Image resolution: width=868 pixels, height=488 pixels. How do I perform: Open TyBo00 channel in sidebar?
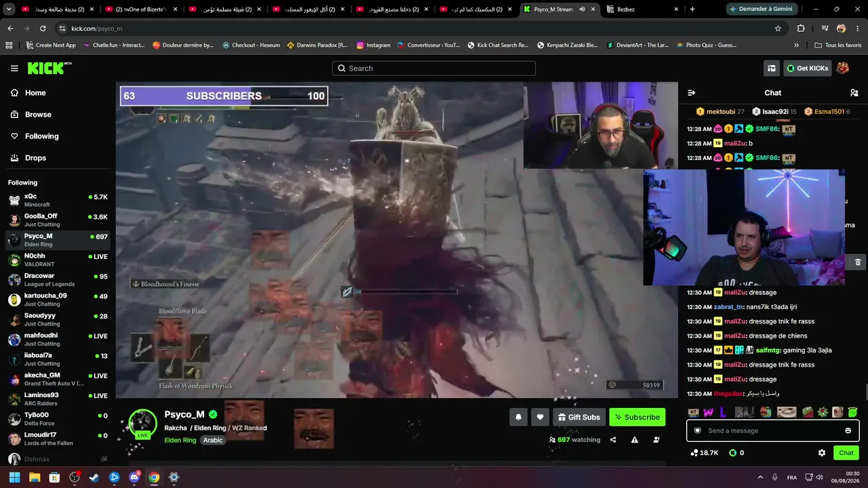click(58, 418)
